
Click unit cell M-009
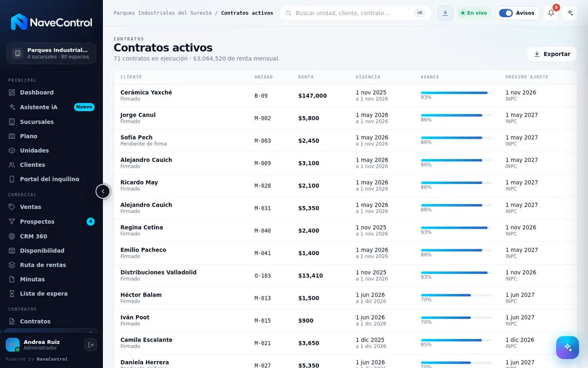click(263, 163)
